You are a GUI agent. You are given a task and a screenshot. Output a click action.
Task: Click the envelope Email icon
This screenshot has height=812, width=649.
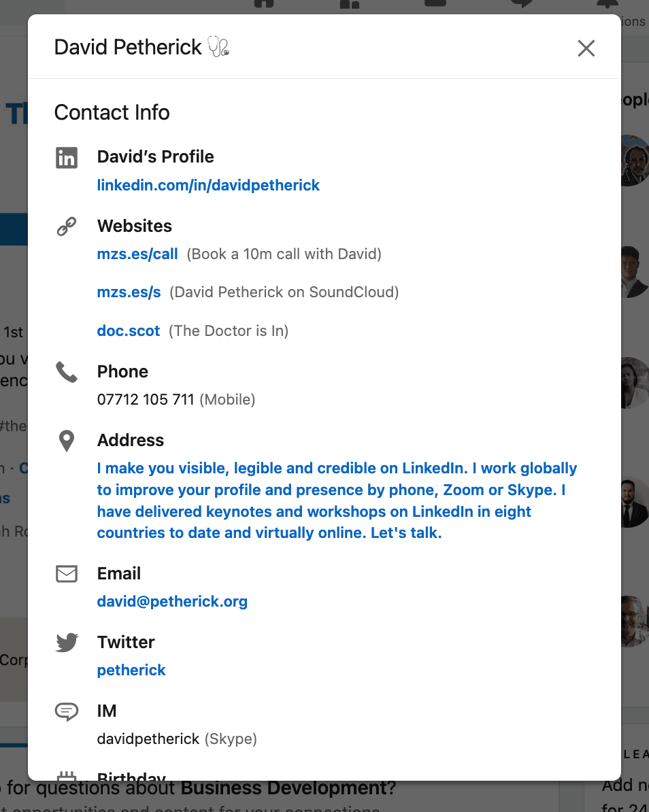(x=66, y=574)
